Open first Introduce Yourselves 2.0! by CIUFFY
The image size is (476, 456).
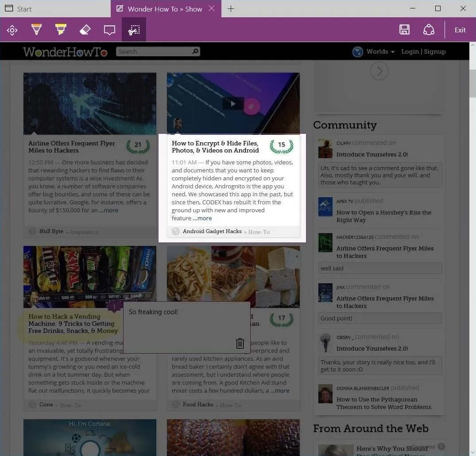pos(372,154)
